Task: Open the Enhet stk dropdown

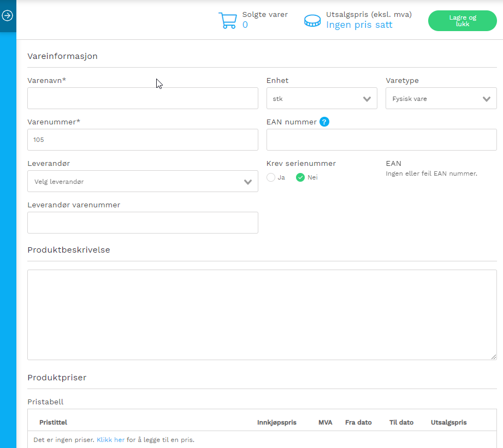Action: 322,98
